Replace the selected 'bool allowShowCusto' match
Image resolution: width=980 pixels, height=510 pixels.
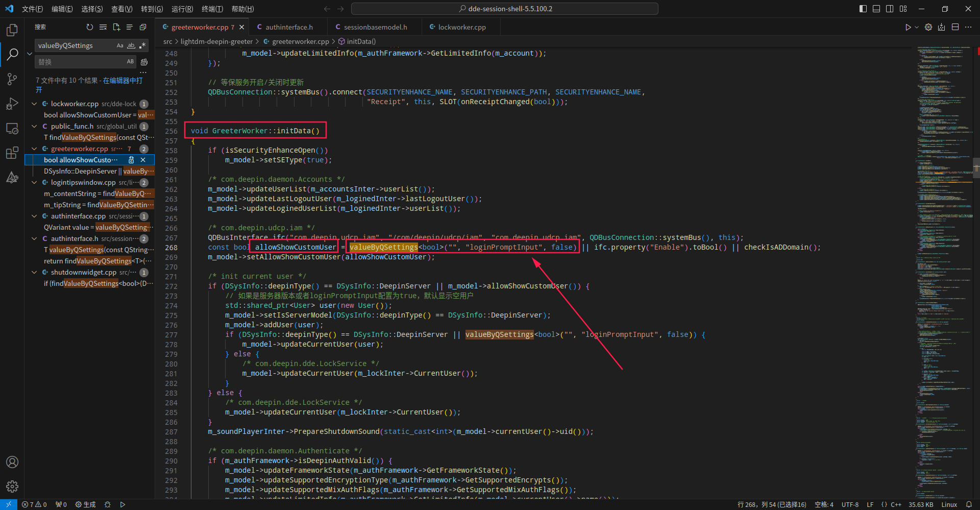[131, 160]
